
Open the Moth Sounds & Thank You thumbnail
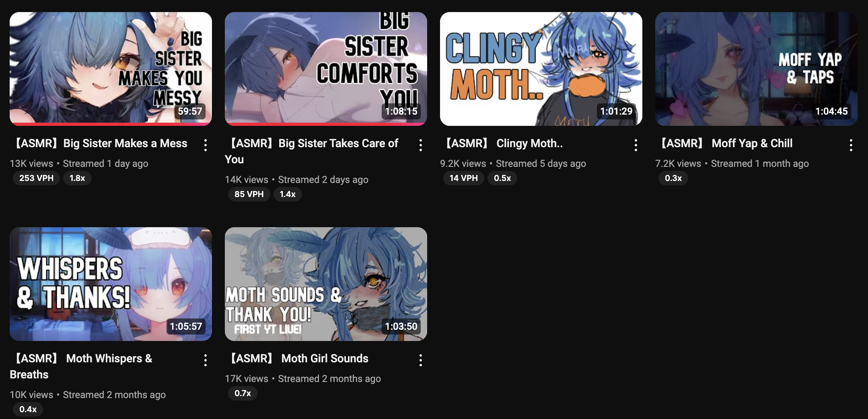(326, 284)
